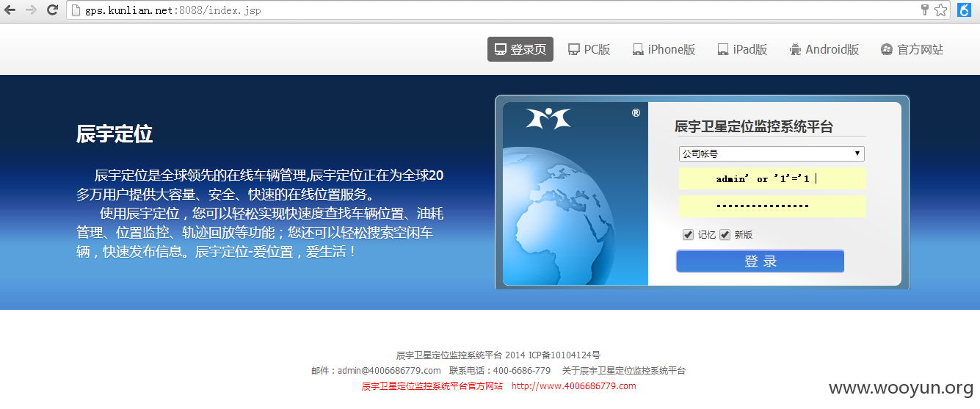Click the ICP备10104124号 text
Viewport: 980px width, 409px height.
tap(565, 355)
